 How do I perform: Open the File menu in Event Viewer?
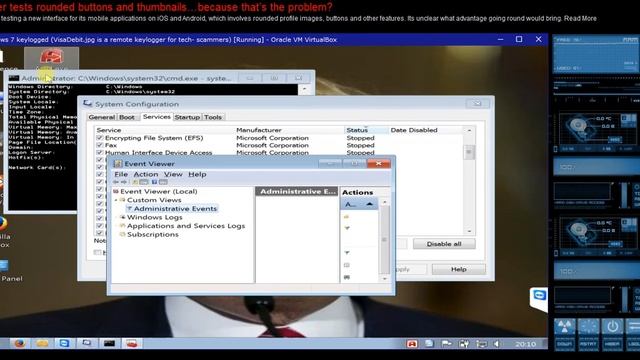point(121,174)
